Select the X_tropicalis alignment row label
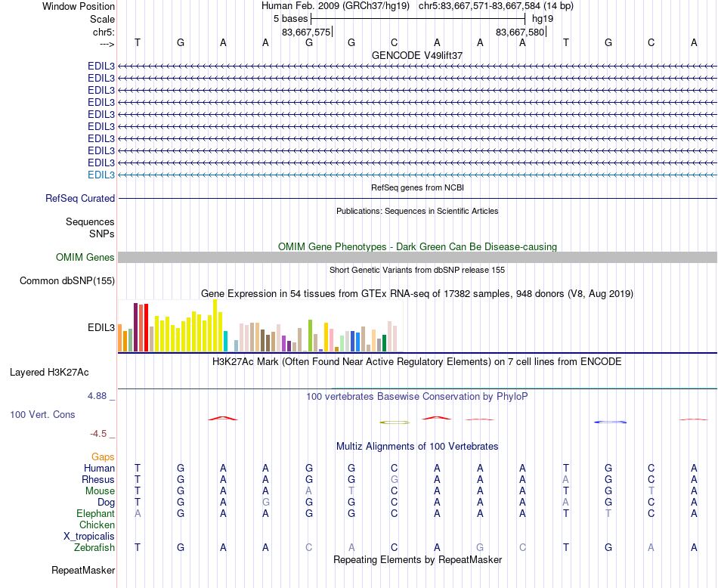 tap(89, 537)
